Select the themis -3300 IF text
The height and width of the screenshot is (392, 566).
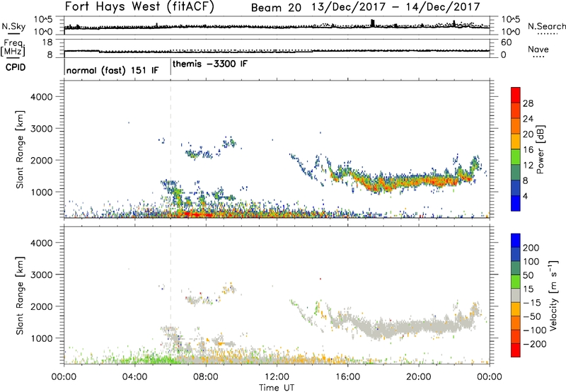point(210,64)
